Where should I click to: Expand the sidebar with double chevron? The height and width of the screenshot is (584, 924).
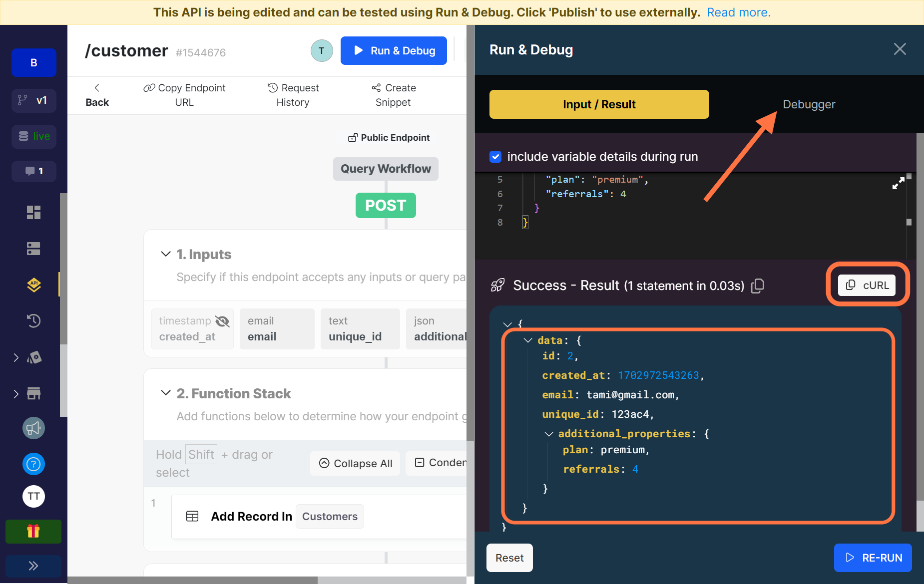[x=33, y=566]
